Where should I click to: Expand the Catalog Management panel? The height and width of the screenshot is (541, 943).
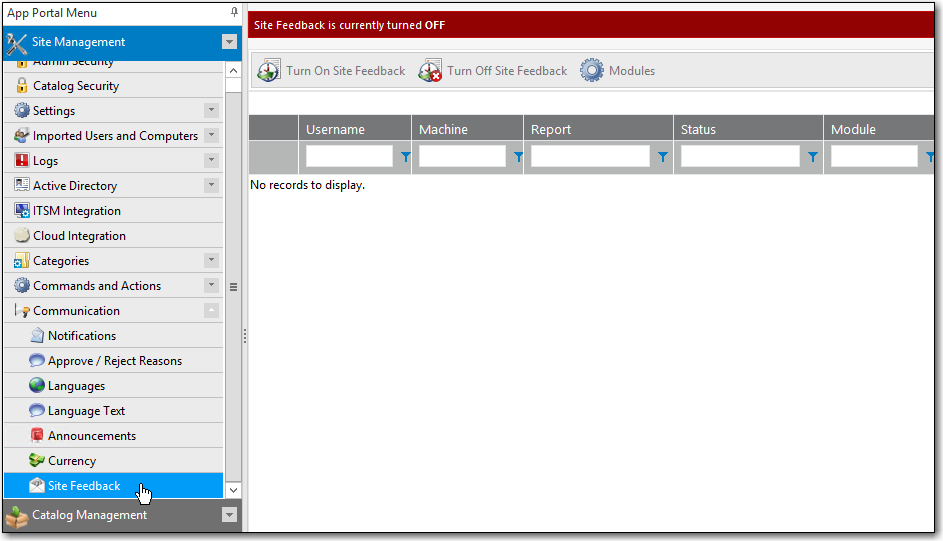(x=229, y=515)
